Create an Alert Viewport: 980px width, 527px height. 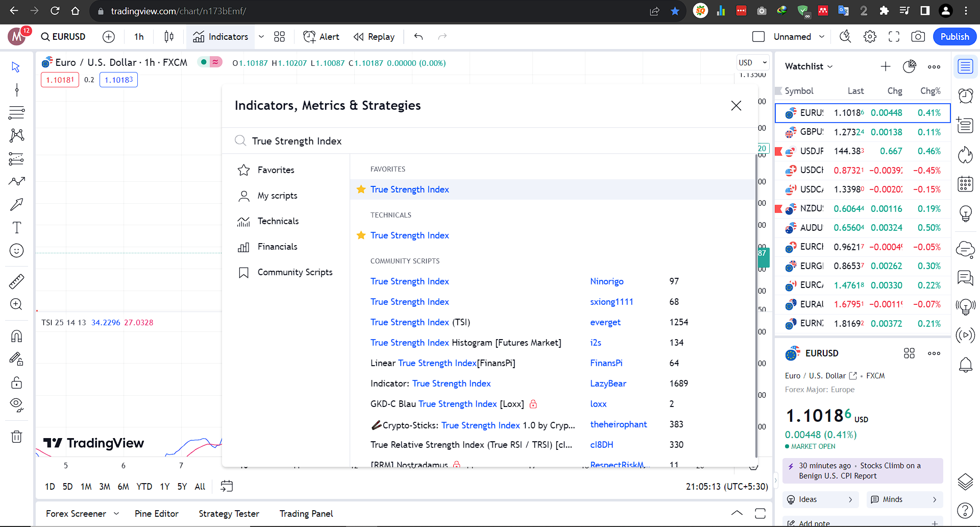tap(322, 37)
